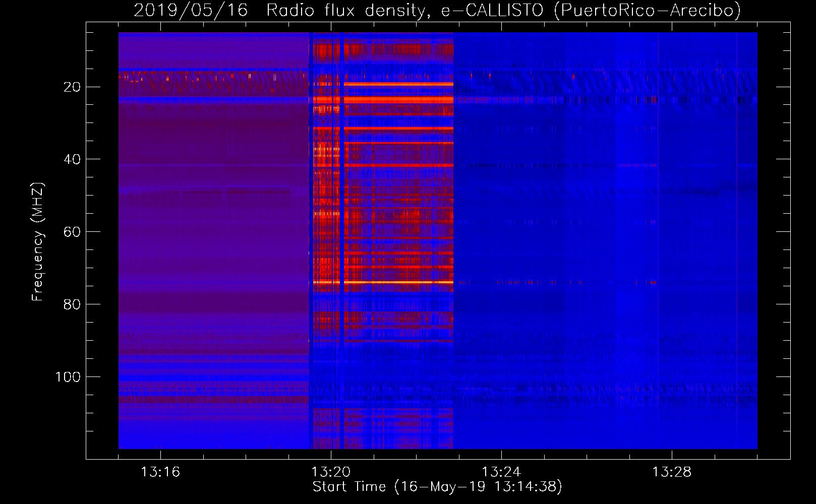Click the 'Frequency (MHZ)' axis label
The image size is (816, 504).
(x=37, y=242)
